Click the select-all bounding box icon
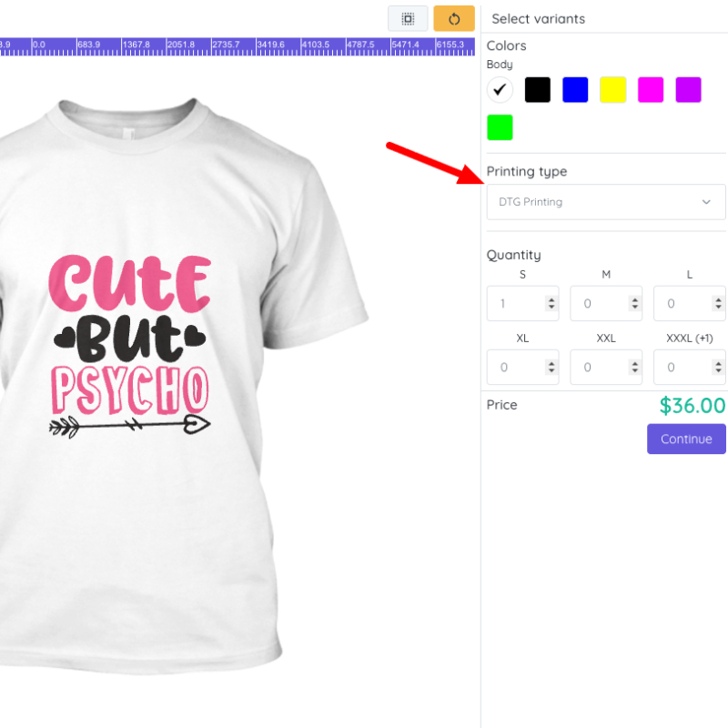The image size is (728, 728). [x=408, y=18]
